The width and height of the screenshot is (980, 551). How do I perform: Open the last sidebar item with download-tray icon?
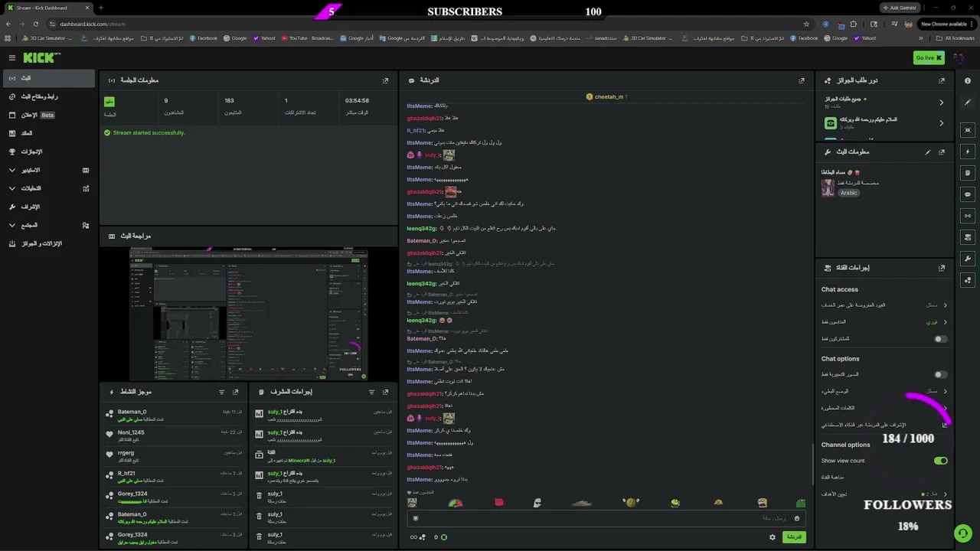[49, 243]
